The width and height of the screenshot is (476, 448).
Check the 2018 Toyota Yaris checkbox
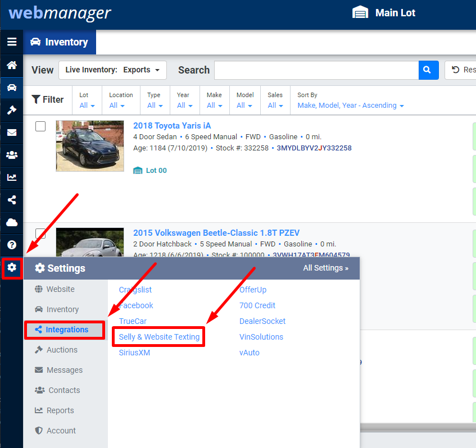tap(40, 126)
